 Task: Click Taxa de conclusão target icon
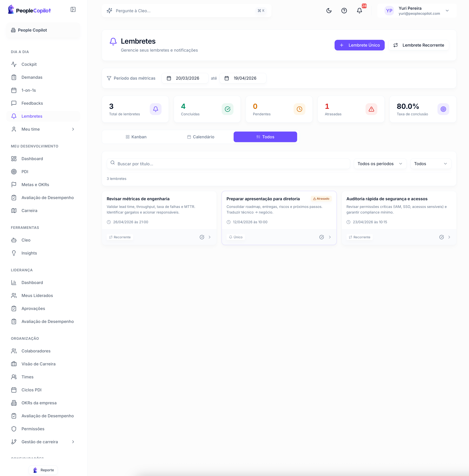[443, 109]
